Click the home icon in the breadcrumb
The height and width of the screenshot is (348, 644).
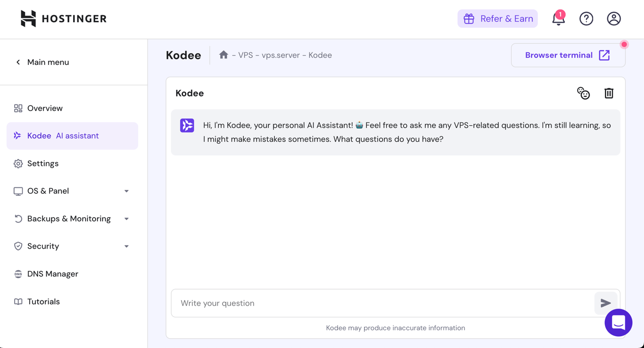(x=223, y=55)
